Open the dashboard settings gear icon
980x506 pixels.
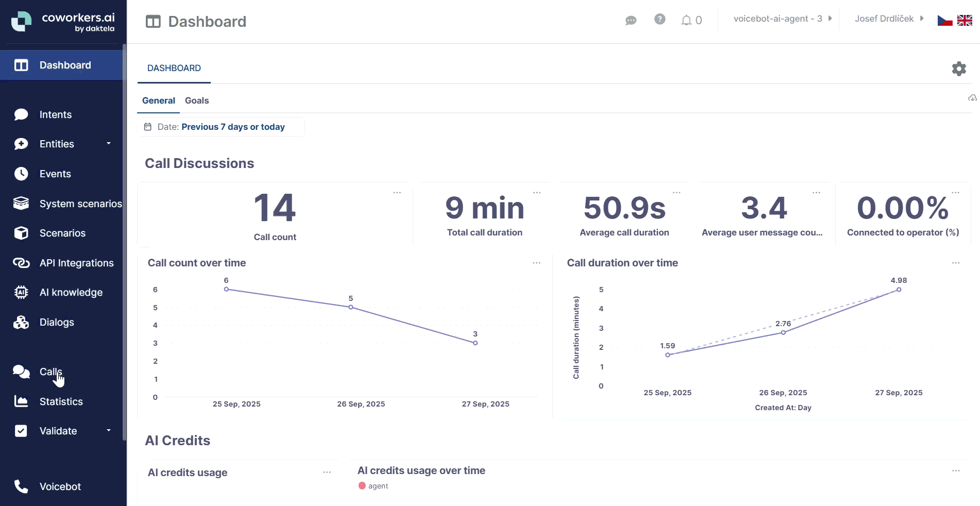[958, 69]
